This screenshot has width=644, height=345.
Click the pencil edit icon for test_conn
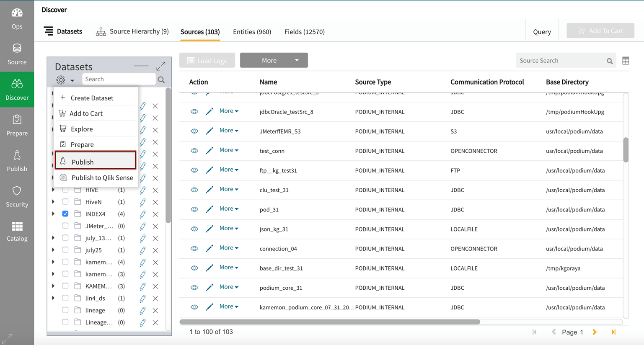click(x=209, y=151)
